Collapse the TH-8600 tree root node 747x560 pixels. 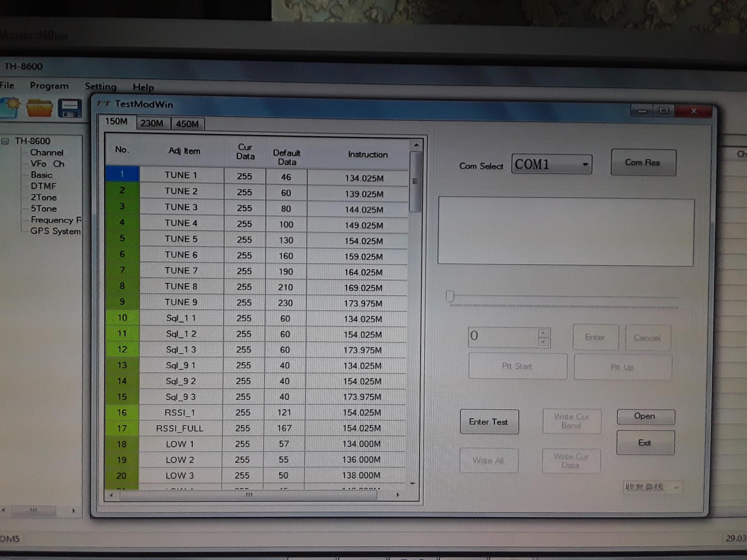coord(5,141)
